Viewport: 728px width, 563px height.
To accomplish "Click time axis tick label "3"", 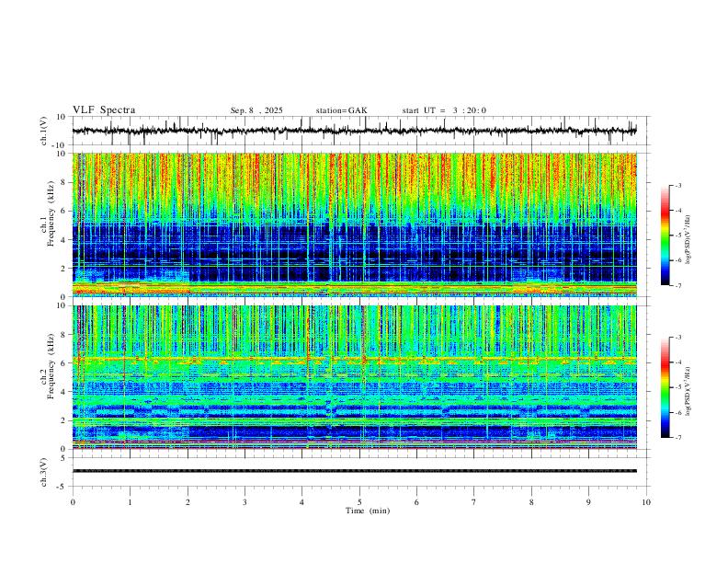I will 245,502.
